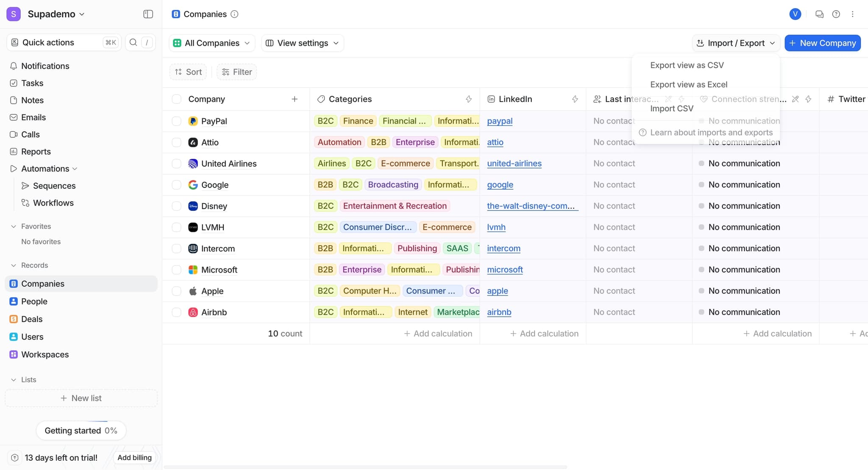The width and height of the screenshot is (868, 470).
Task: Click the New Company button
Action: [x=822, y=43]
